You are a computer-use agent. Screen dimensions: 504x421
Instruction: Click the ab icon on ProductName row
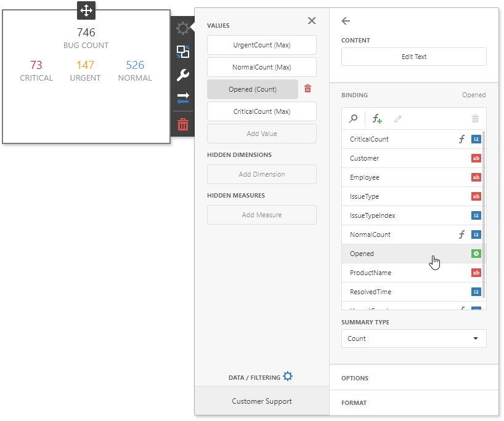[476, 273]
